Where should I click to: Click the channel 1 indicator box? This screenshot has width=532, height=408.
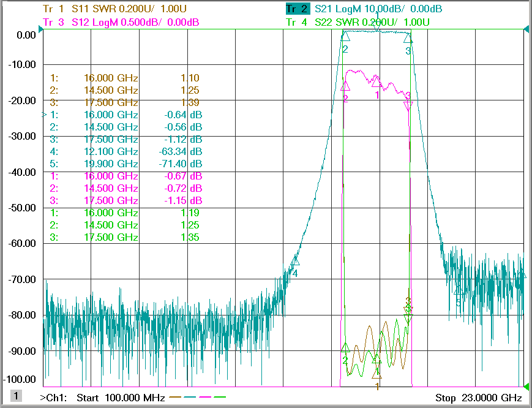(x=16, y=396)
